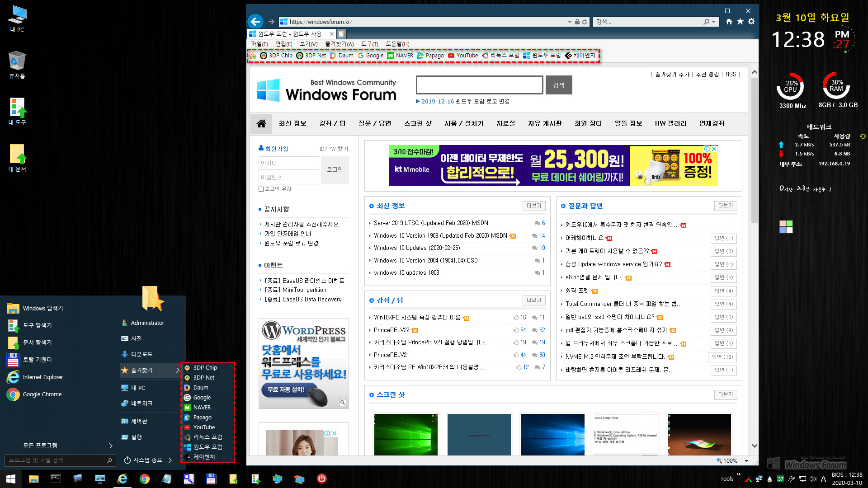Open 제어판 from start menu
The height and width of the screenshot is (488, 868).
pos(134,421)
